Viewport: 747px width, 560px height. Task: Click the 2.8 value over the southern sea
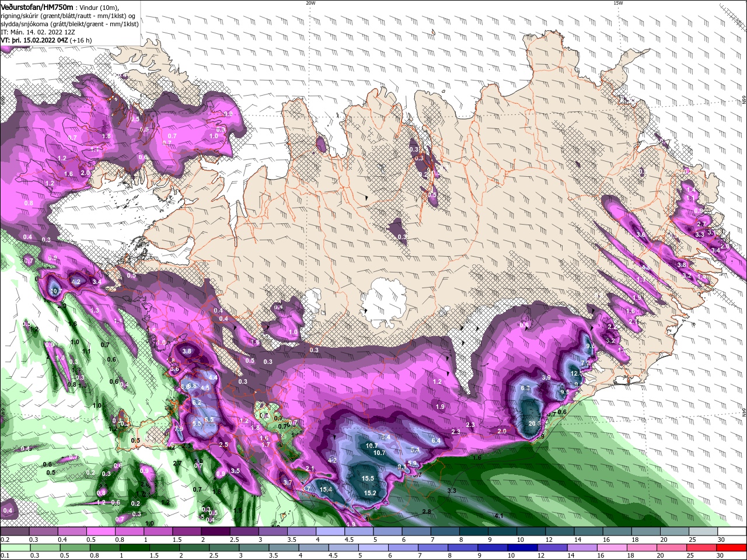coord(427,512)
